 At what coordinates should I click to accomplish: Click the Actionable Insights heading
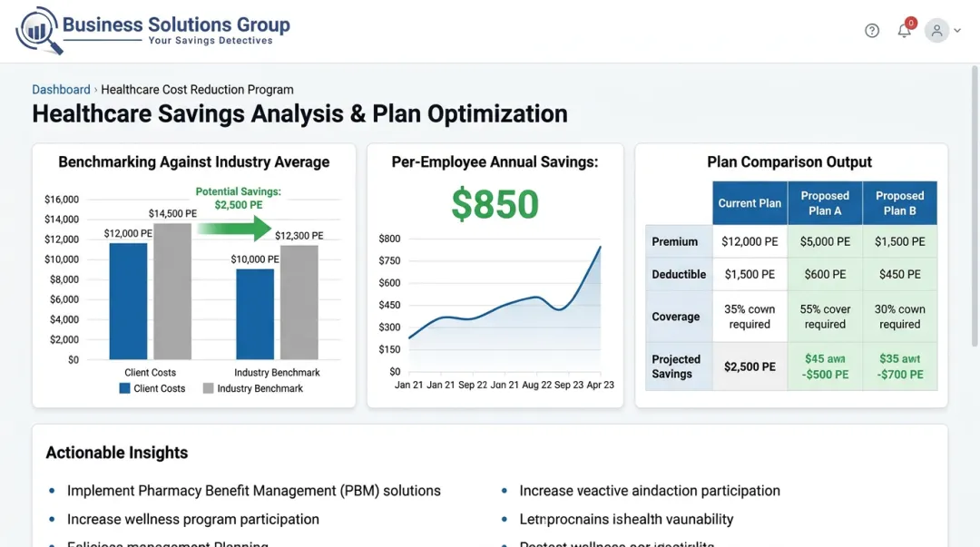coord(117,453)
